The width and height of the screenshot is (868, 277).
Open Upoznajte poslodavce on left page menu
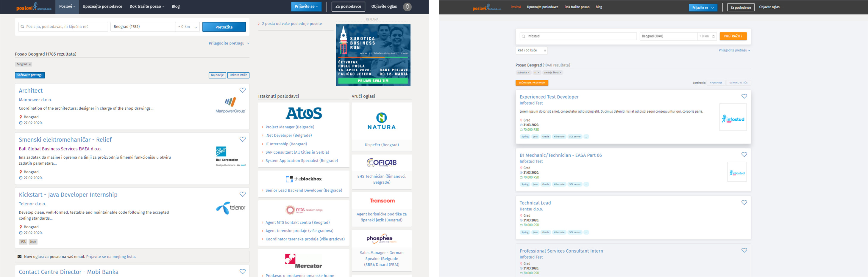click(102, 7)
